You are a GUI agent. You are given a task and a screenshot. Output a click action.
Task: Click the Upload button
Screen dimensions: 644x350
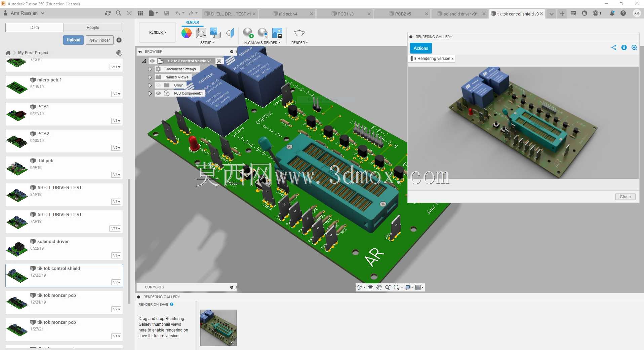(x=73, y=40)
